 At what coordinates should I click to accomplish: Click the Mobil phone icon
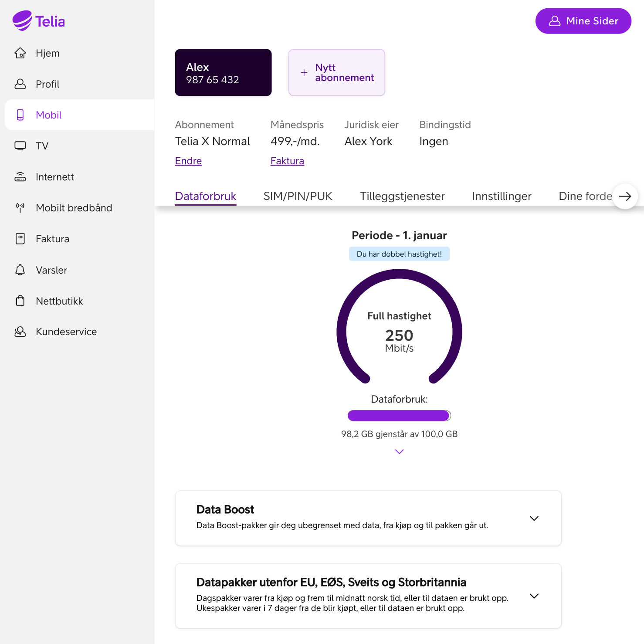click(20, 115)
